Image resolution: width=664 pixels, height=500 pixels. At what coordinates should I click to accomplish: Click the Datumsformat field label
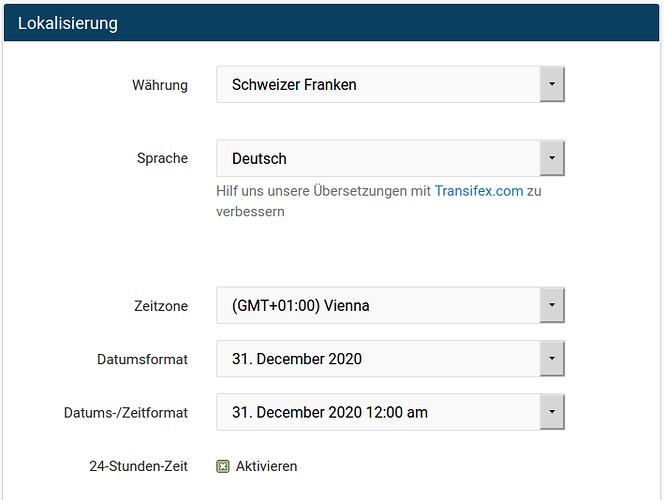(142, 359)
